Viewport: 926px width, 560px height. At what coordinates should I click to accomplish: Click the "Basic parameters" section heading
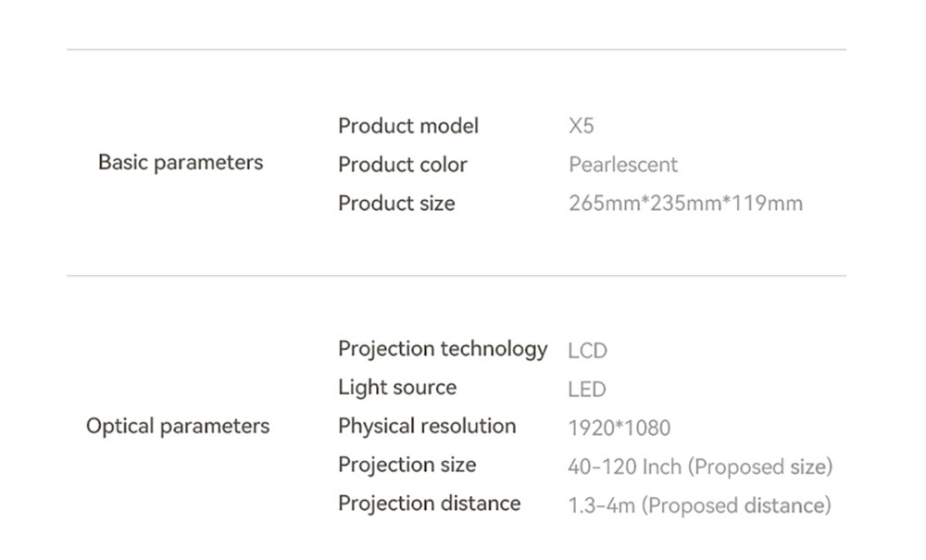point(181,163)
